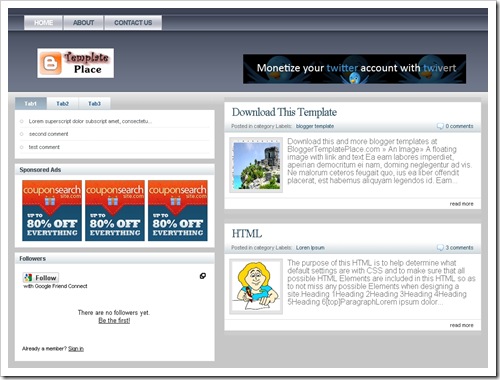Image resolution: width=500 pixels, height=380 pixels.
Task: Click the middle couponsearch sponsored ad
Action: click(115, 210)
